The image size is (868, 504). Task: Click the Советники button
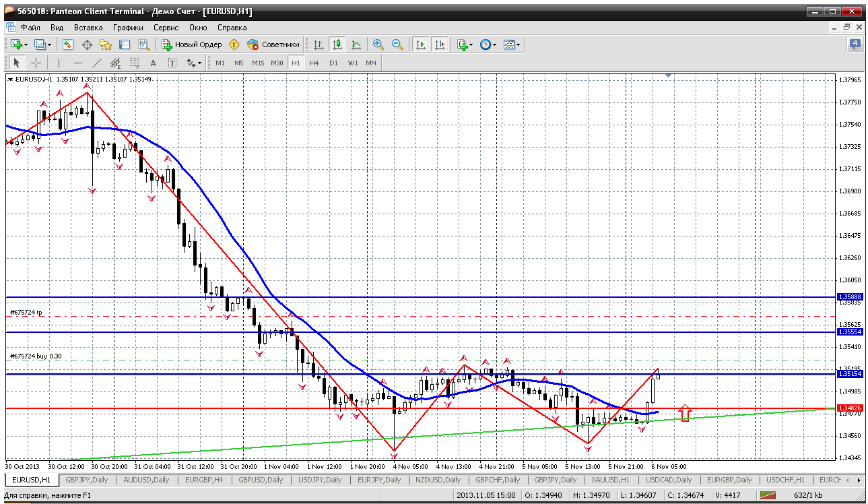pos(273,44)
